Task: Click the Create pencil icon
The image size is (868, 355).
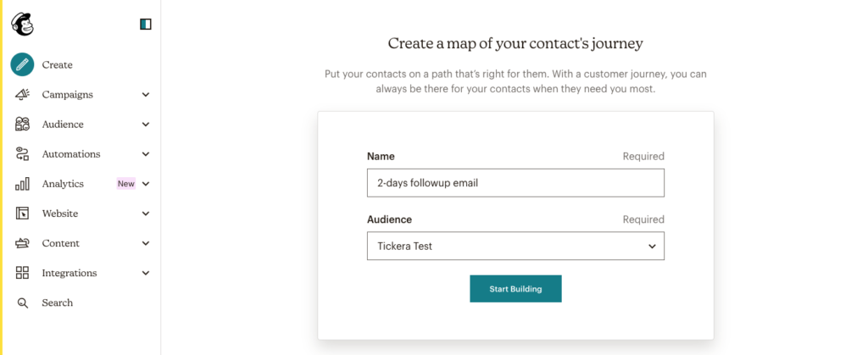Action: tap(22, 64)
